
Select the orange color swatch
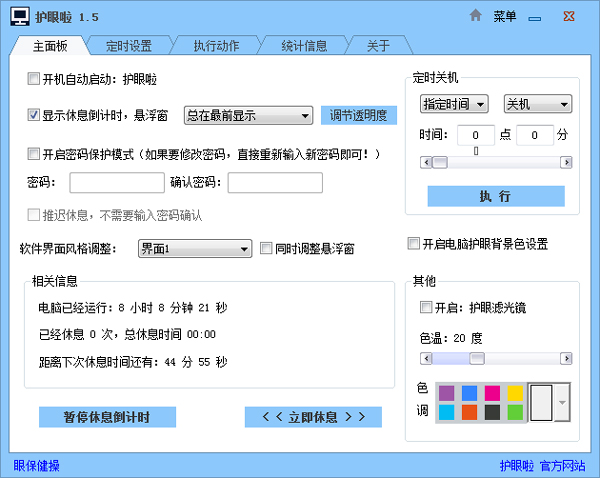tap(470, 413)
